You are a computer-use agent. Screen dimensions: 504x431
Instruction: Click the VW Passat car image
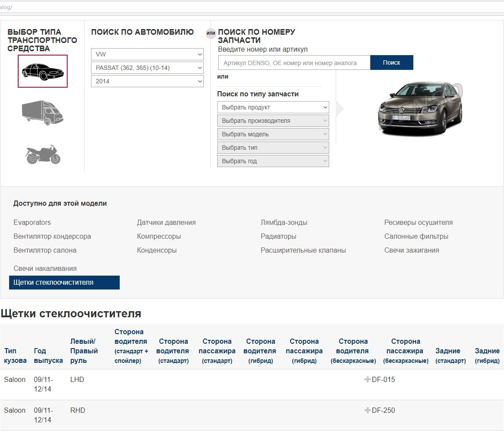coord(420,109)
